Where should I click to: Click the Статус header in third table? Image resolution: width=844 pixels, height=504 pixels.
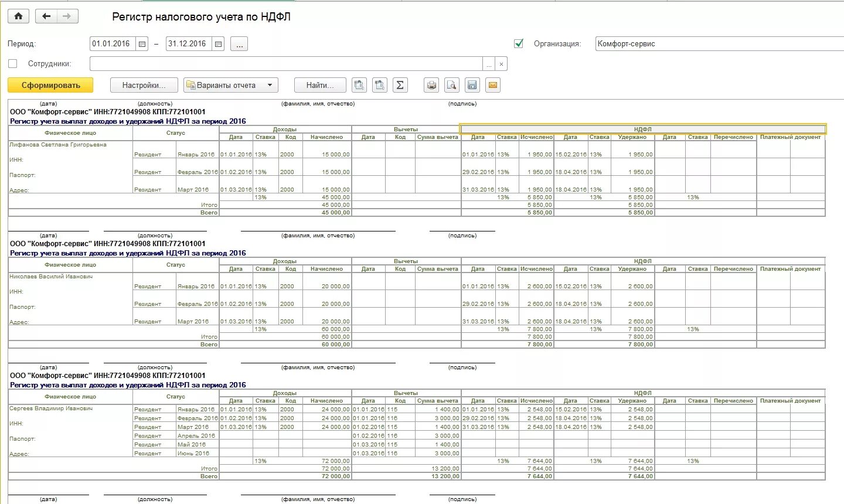[176, 396]
